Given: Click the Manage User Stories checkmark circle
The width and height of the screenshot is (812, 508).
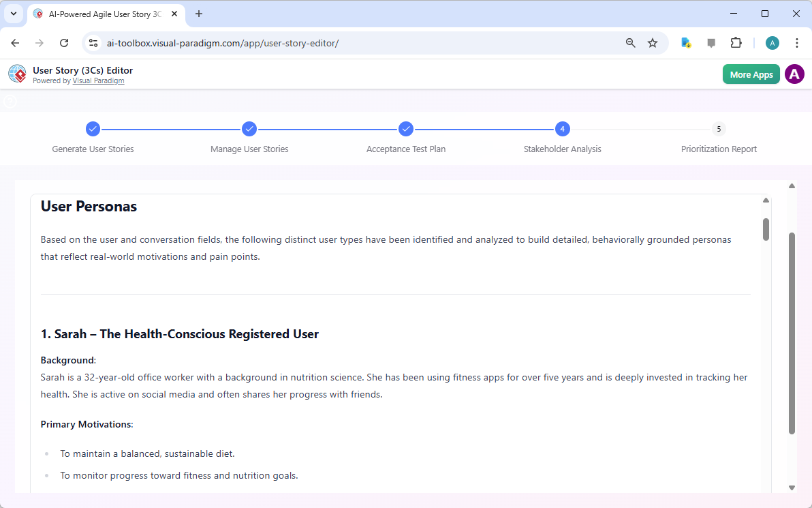Looking at the screenshot, I should point(249,129).
